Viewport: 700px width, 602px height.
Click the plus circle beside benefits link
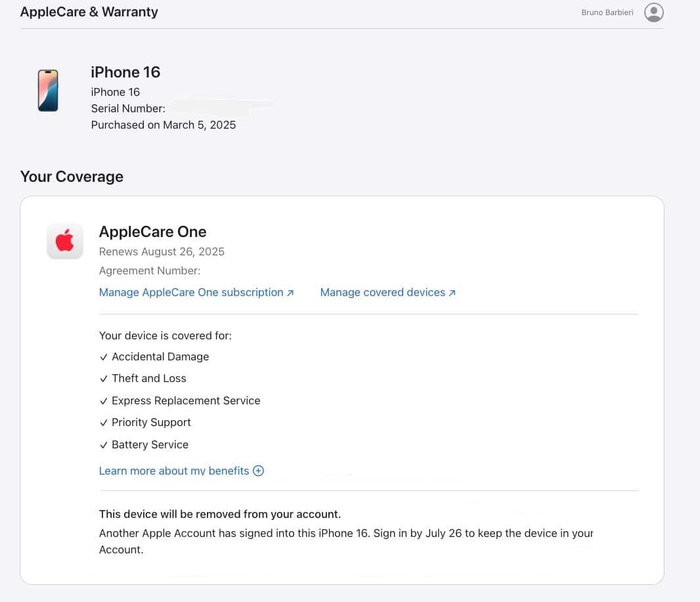tap(259, 471)
